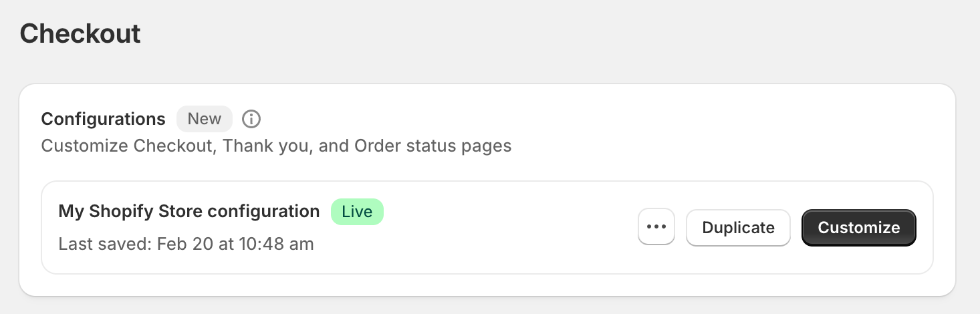Click the Configurations section heading
Viewport: 980px width, 314px height.
click(103, 119)
